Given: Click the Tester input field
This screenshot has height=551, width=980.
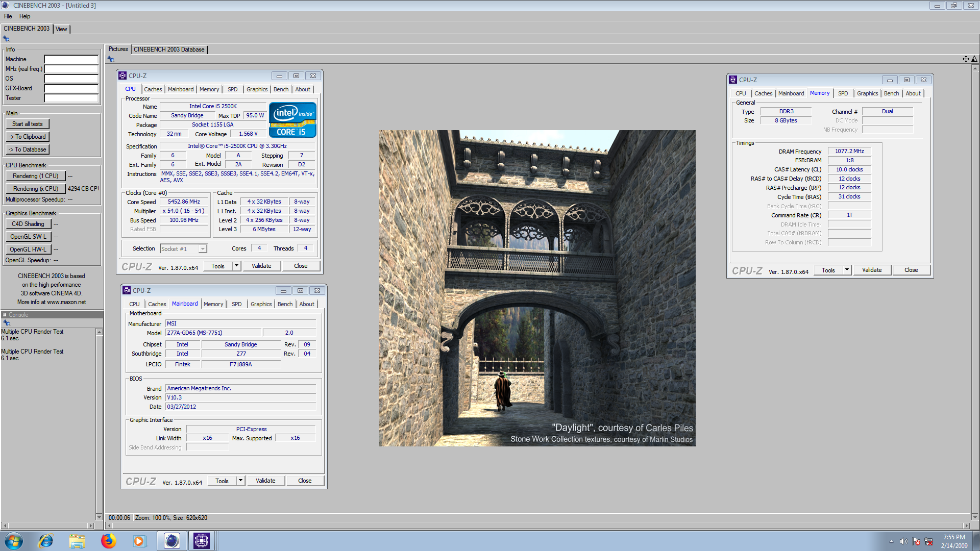Looking at the screenshot, I should [x=71, y=98].
